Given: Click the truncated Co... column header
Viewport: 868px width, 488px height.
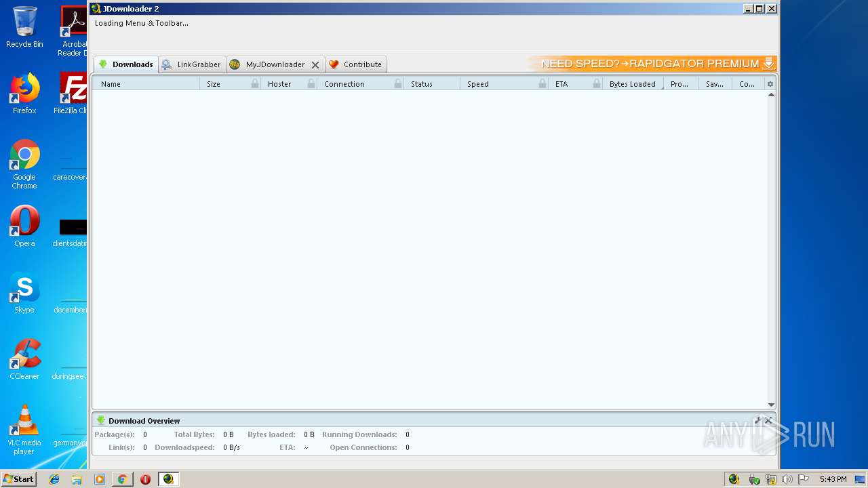Looking at the screenshot, I should pos(748,84).
